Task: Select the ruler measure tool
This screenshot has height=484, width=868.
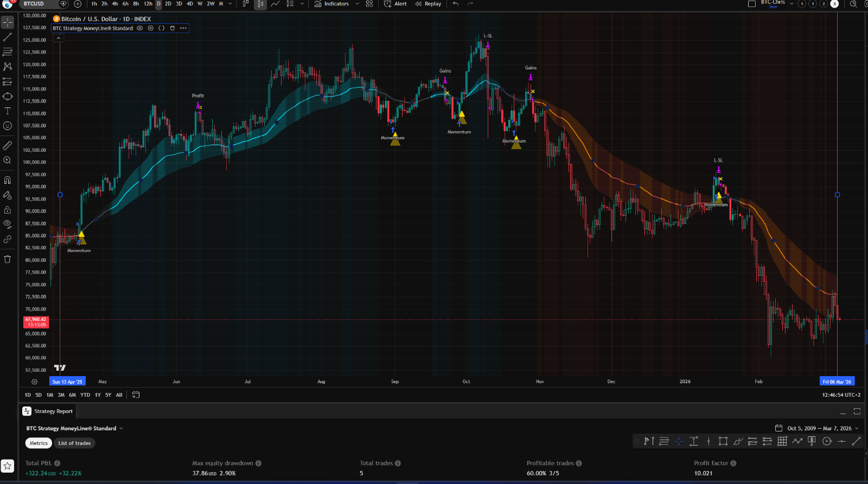Action: 8,145
